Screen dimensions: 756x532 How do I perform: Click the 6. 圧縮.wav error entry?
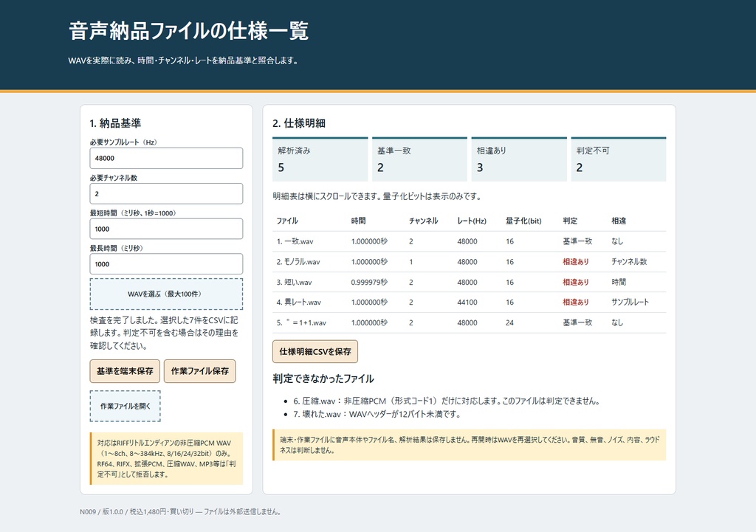click(447, 401)
